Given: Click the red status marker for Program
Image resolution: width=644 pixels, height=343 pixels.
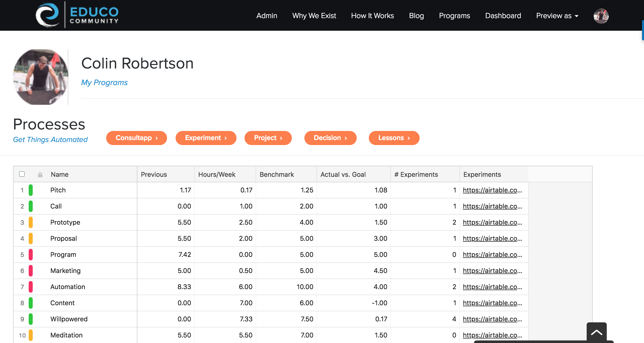Looking at the screenshot, I should (30, 255).
